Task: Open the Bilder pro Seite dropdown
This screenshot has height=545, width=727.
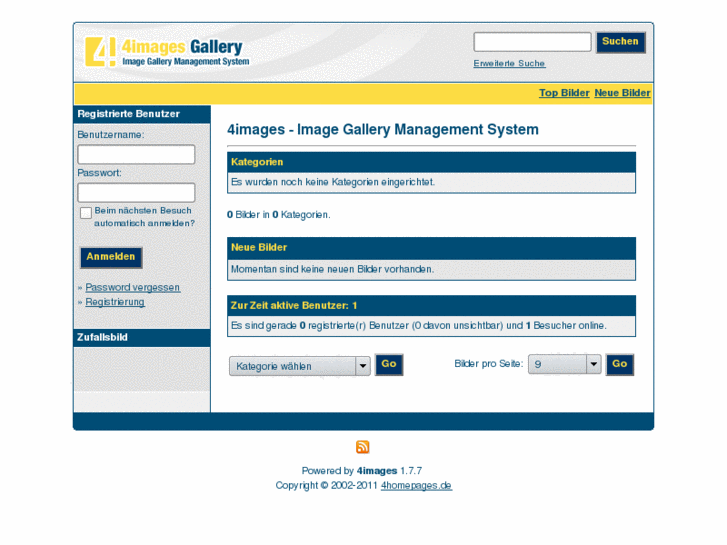Action: pos(564,364)
